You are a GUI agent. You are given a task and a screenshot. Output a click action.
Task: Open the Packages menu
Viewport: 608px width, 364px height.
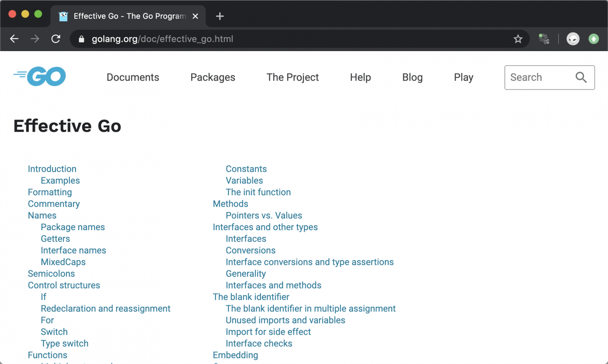213,77
